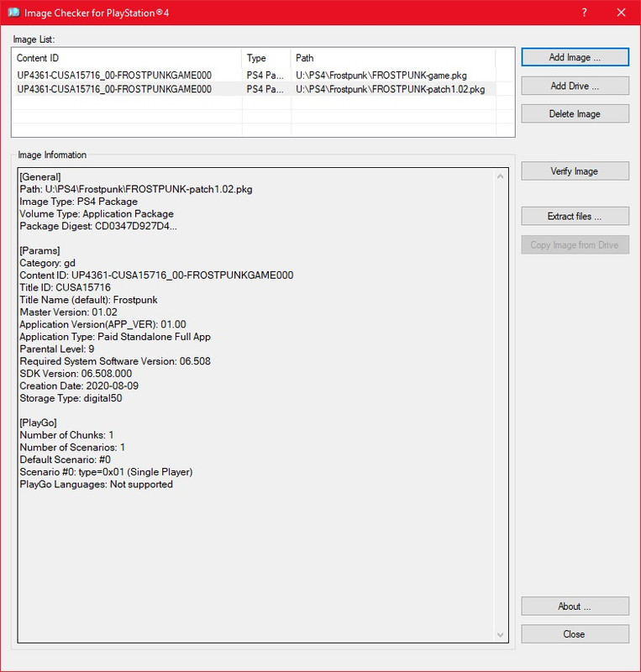The image size is (641, 672).
Task: Click the Type cell of the FROSTPUNK-game.pkg row
Action: pos(265,76)
